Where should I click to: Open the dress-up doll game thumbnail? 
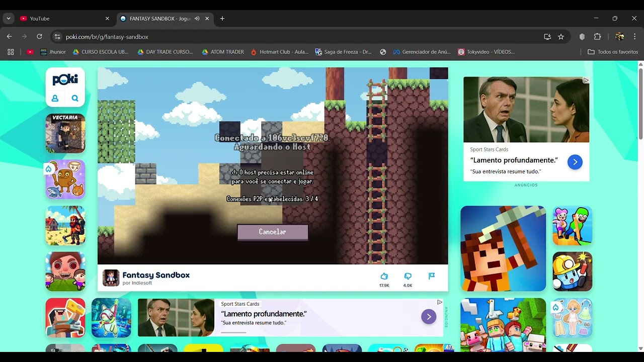tap(573, 318)
